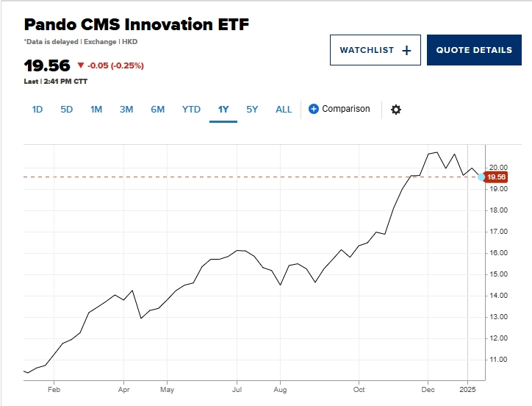Click the red 19.56 price label
The image size is (532, 406).
497,177
